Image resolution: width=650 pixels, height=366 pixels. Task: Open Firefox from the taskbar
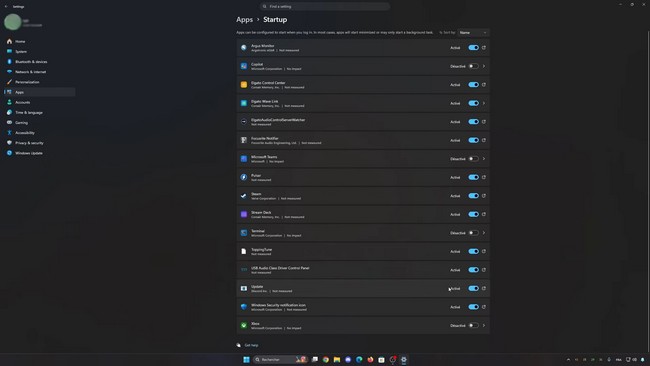pyautogui.click(x=370, y=359)
